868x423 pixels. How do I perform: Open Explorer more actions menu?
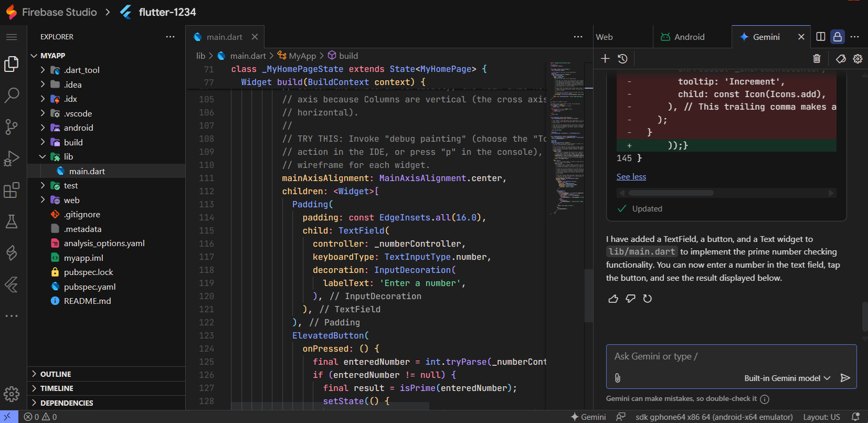point(170,37)
